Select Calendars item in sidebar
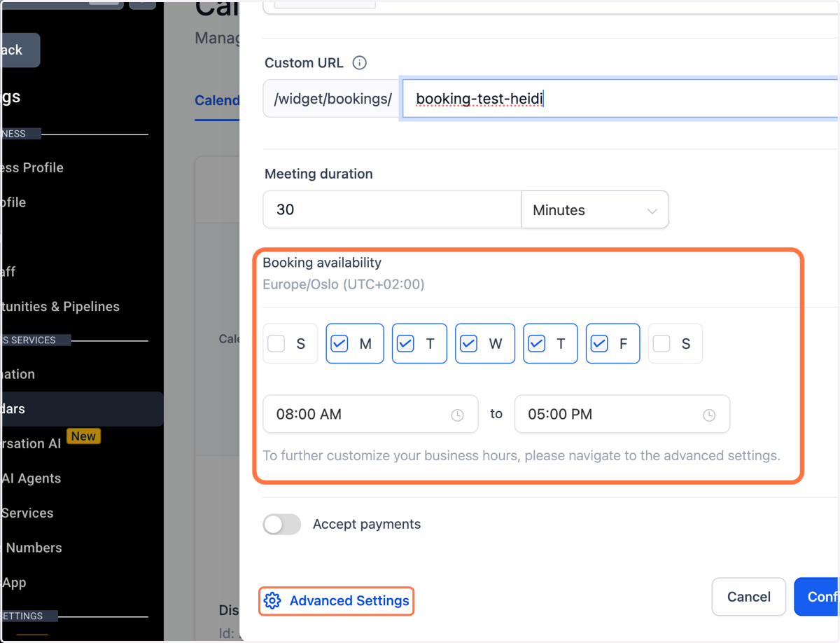The height and width of the screenshot is (643, 840). [x=81, y=409]
